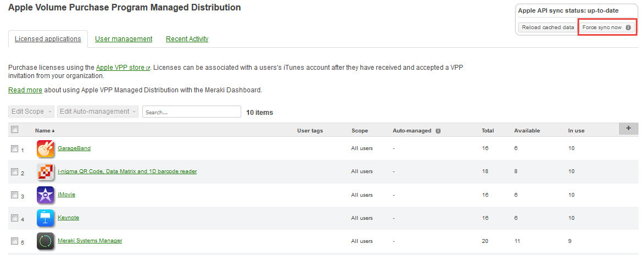Check the box for i-nigma row
This screenshot has width=644, height=255.
[15, 171]
